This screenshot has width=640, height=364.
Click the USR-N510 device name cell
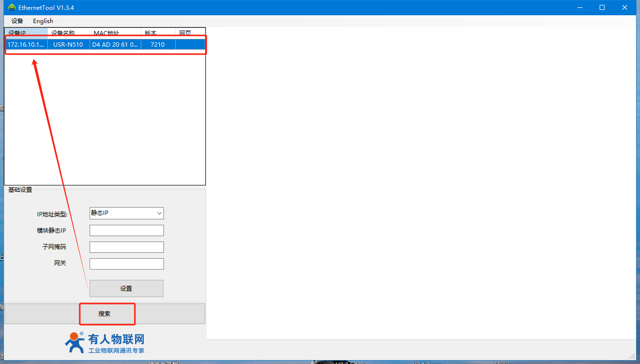tap(68, 44)
